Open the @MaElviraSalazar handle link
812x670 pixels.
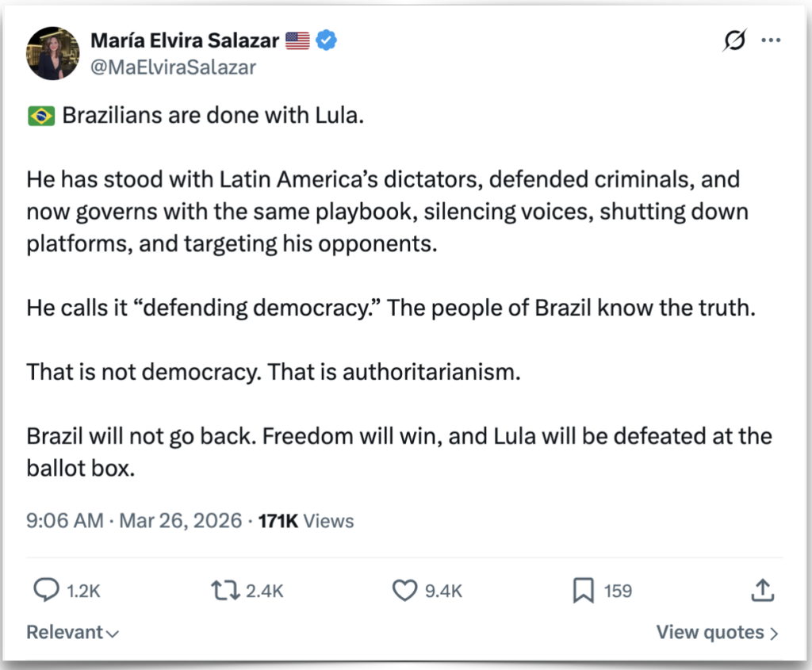pos(174,67)
